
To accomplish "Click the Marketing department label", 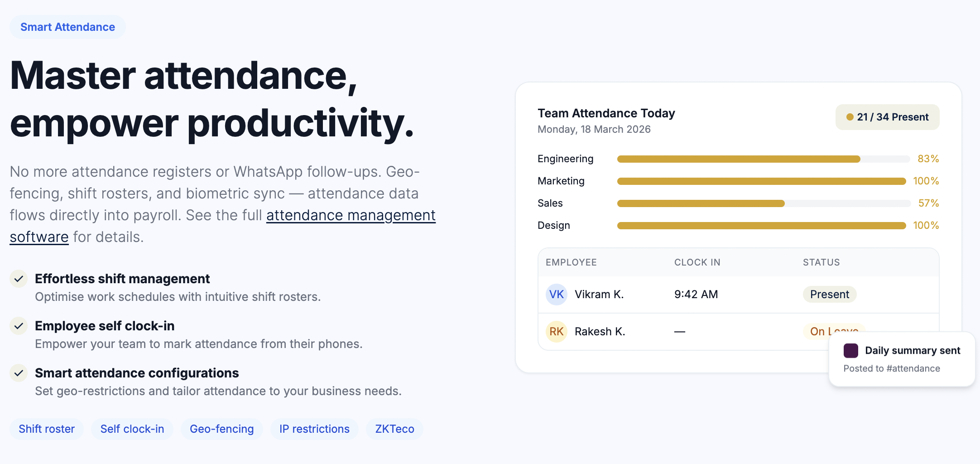I will (x=561, y=181).
